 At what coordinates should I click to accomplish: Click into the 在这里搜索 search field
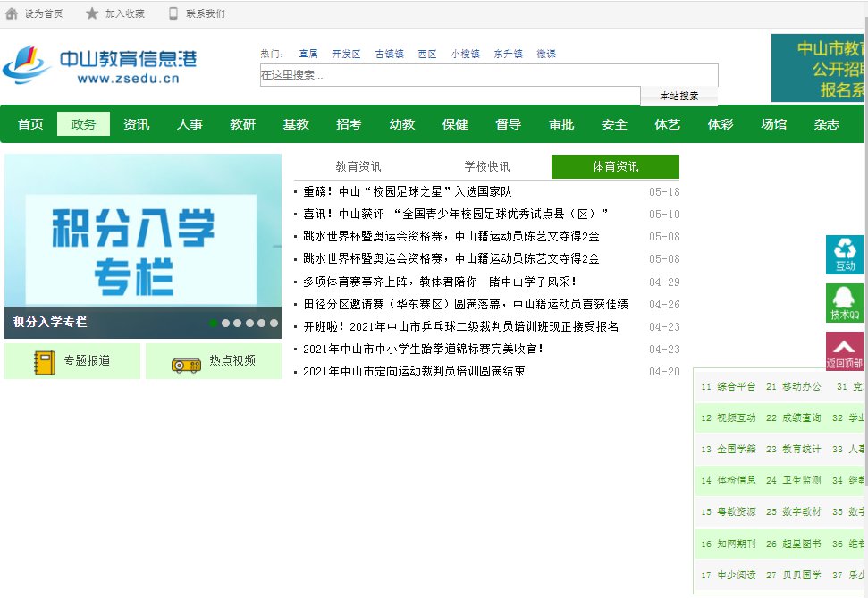488,75
